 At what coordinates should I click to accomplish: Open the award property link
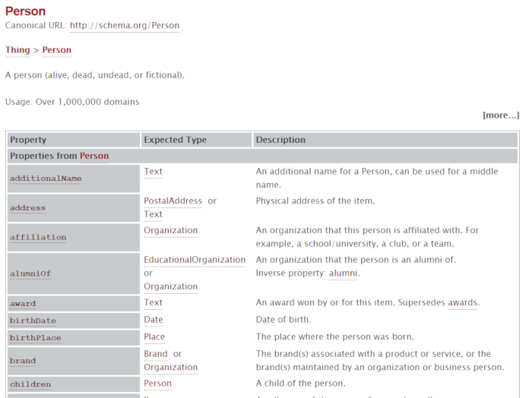23,304
